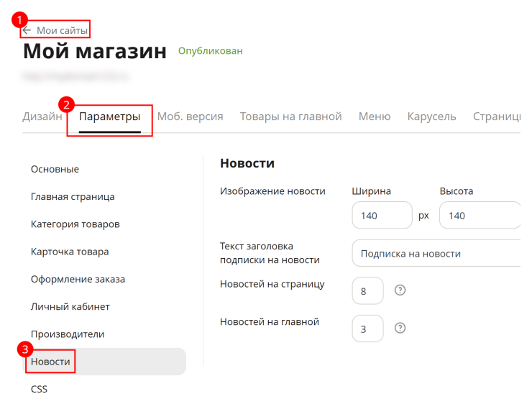The height and width of the screenshot is (404, 532).
Task: Focus the Новостей на страницу field
Action: pyautogui.click(x=368, y=290)
